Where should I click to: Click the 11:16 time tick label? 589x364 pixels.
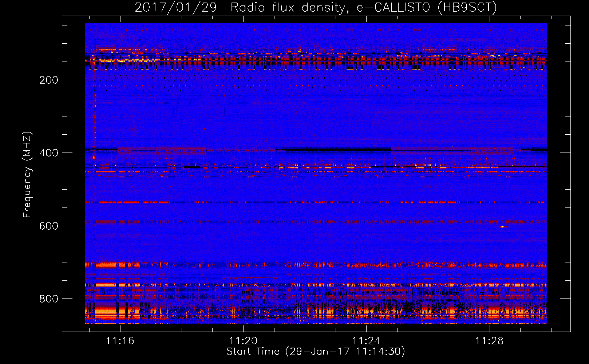point(120,341)
